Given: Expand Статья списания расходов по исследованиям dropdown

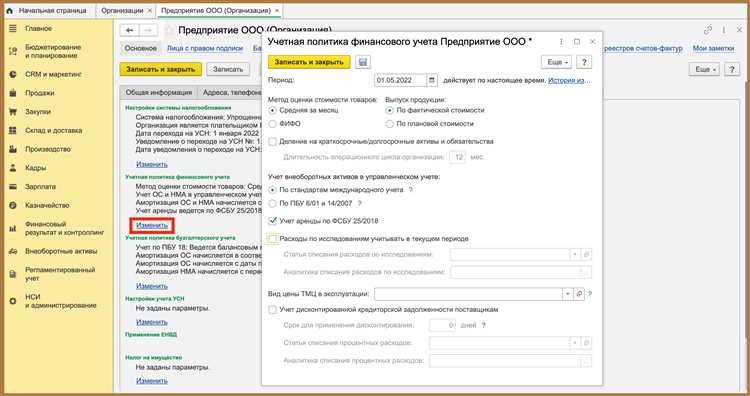Looking at the screenshot, I should [575, 254].
